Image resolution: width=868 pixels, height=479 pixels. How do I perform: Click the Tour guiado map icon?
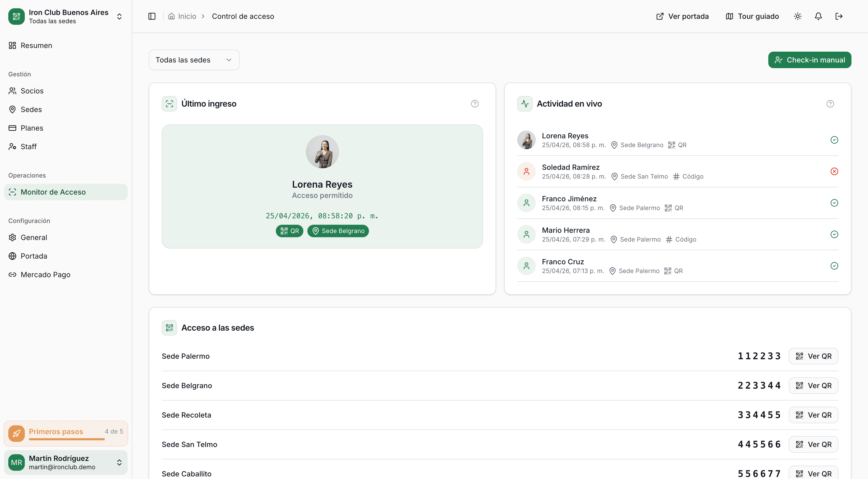[729, 16]
